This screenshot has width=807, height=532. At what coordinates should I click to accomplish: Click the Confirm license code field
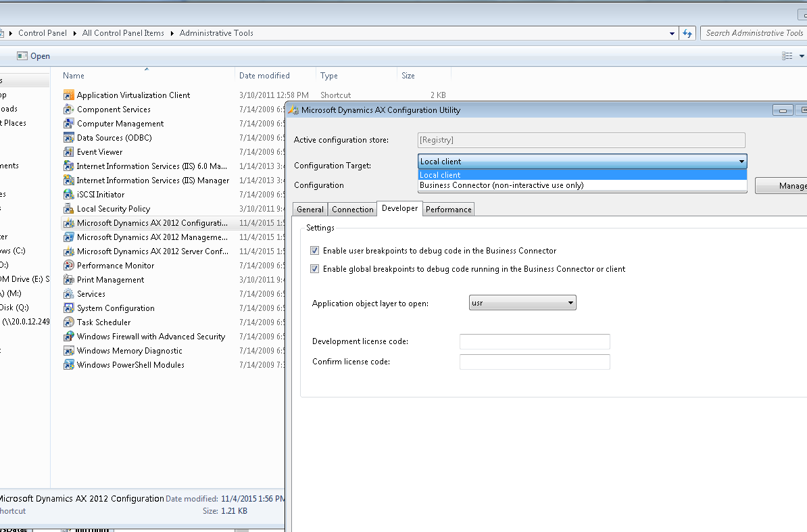[x=535, y=362]
